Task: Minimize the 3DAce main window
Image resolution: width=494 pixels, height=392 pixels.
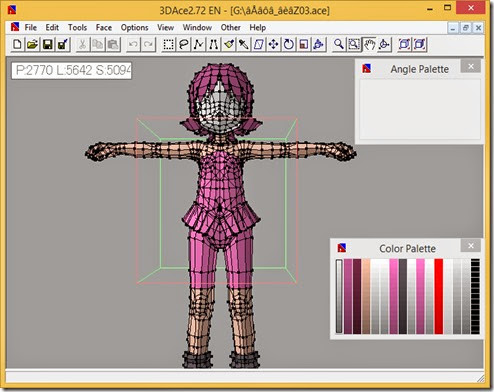Action: coord(430,9)
